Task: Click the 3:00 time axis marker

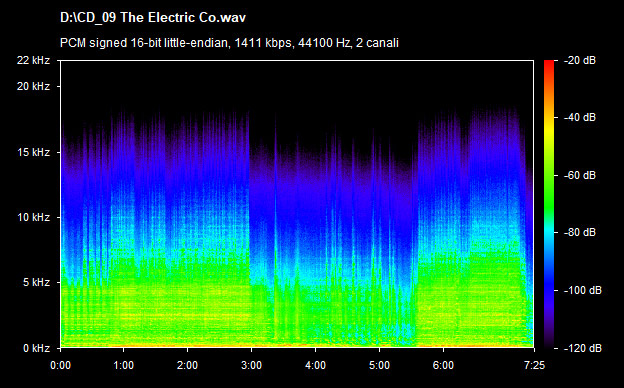Action: pyautogui.click(x=252, y=365)
